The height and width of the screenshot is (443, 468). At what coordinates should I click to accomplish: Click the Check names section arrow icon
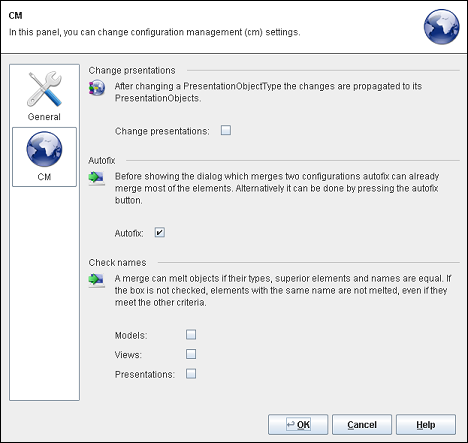tap(97, 280)
